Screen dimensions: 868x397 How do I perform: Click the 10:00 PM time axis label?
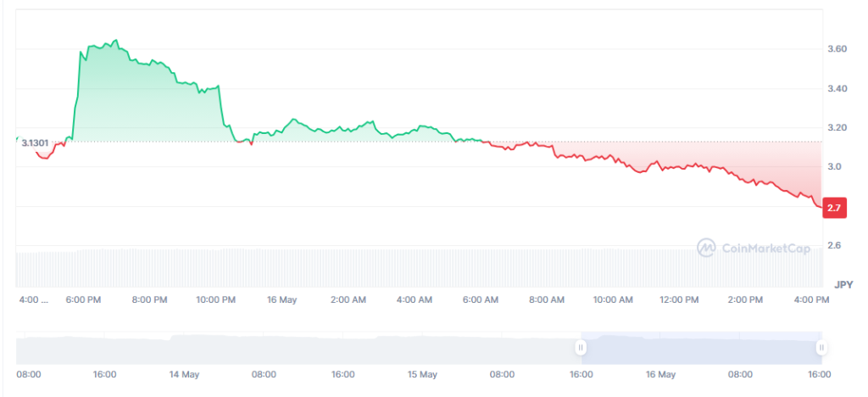(x=215, y=300)
